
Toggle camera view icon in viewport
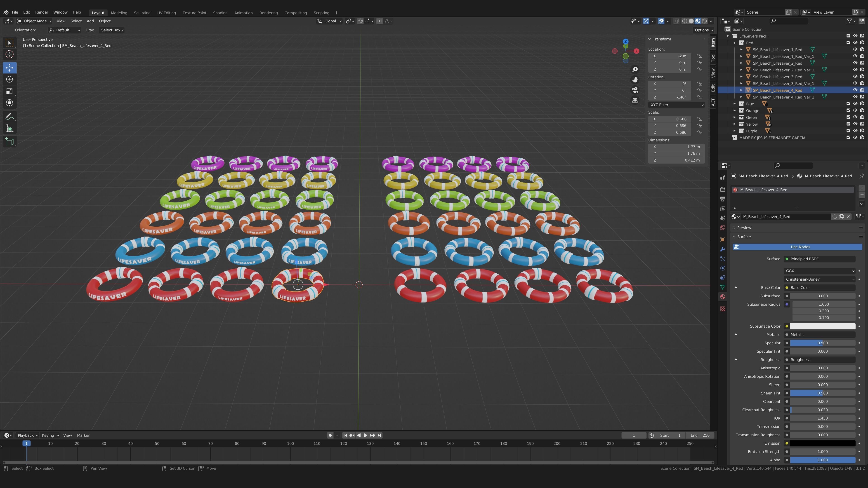tap(635, 90)
